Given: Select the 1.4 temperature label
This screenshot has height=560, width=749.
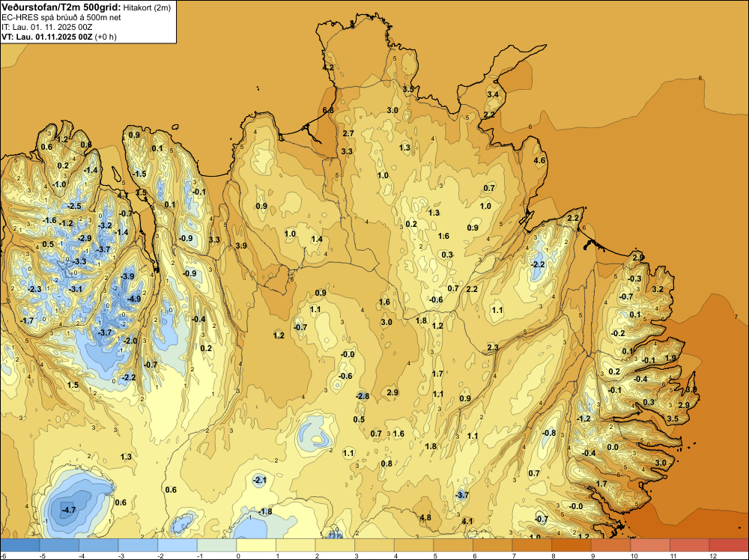Looking at the screenshot, I should click(x=317, y=239).
